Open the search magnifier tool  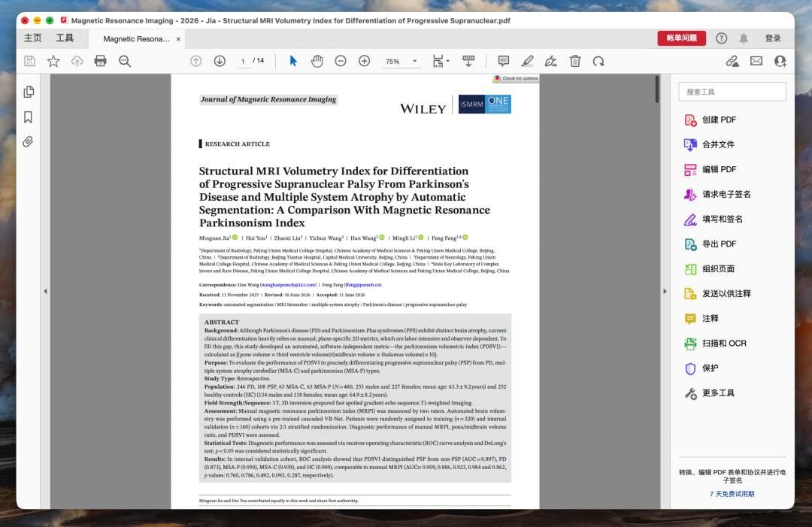click(125, 61)
